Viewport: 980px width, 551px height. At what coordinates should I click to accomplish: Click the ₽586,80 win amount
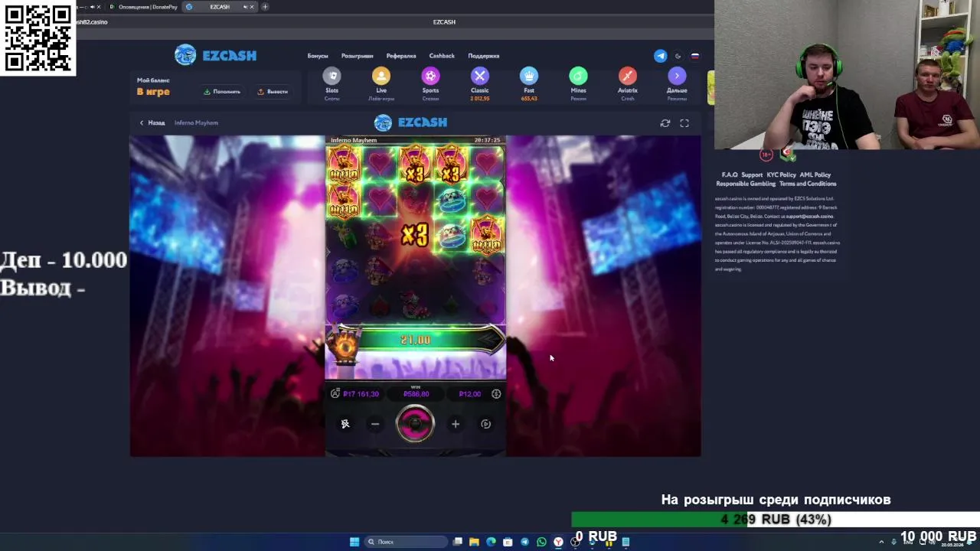coord(416,394)
